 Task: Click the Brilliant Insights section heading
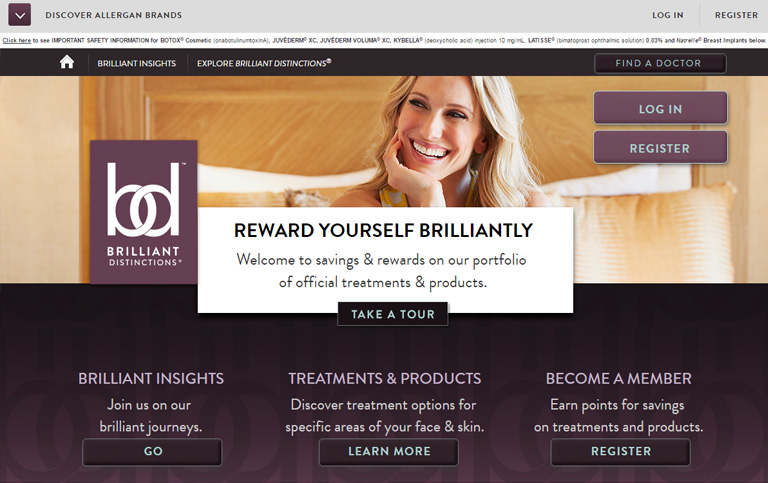pyautogui.click(x=151, y=379)
